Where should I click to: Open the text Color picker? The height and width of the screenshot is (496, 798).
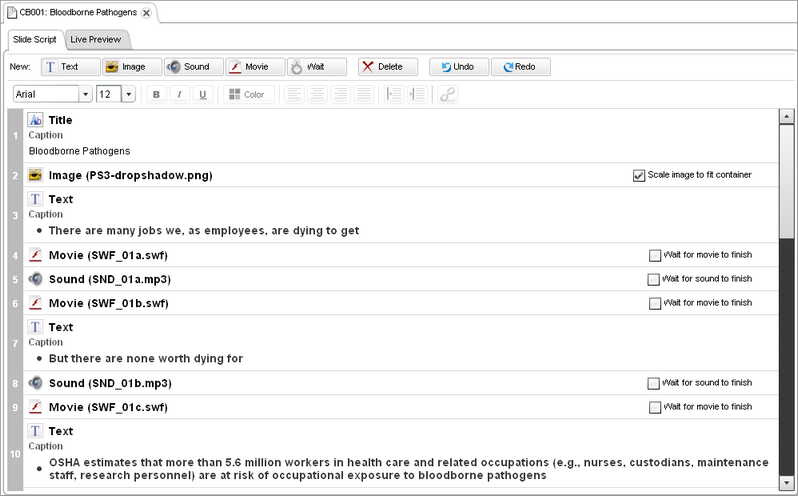pos(247,94)
